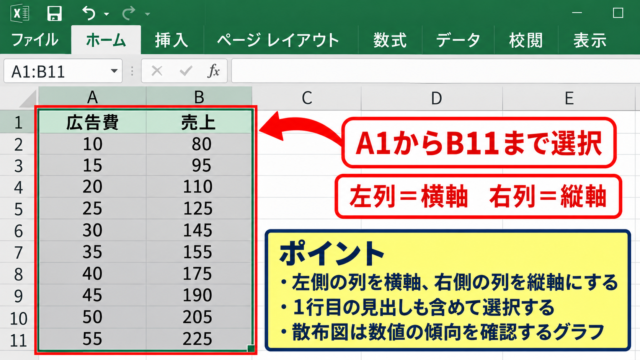Click cell B10 containing 205

click(199, 318)
